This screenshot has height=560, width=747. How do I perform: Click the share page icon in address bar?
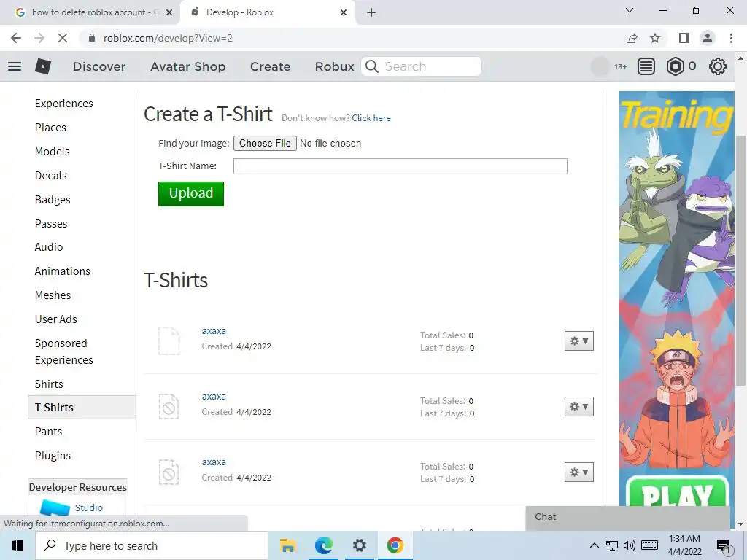pos(632,38)
